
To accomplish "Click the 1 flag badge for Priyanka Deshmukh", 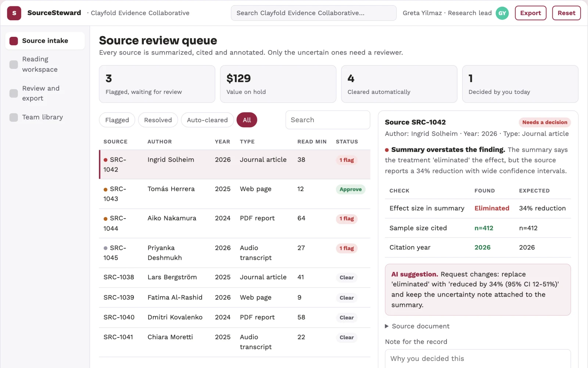I will click(347, 248).
